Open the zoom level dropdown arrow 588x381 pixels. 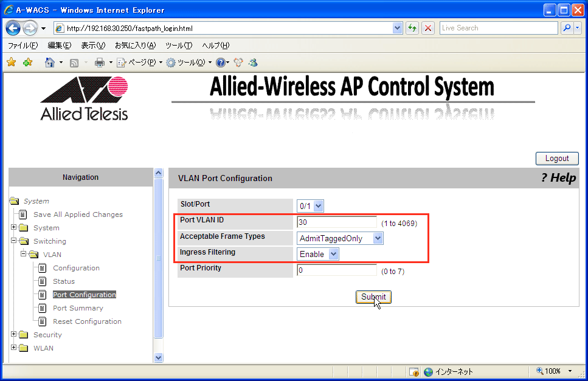[570, 371]
